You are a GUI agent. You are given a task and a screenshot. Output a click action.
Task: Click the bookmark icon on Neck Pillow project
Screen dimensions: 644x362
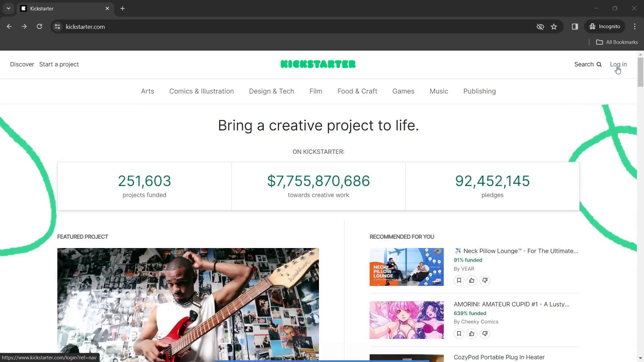pyautogui.click(x=459, y=280)
